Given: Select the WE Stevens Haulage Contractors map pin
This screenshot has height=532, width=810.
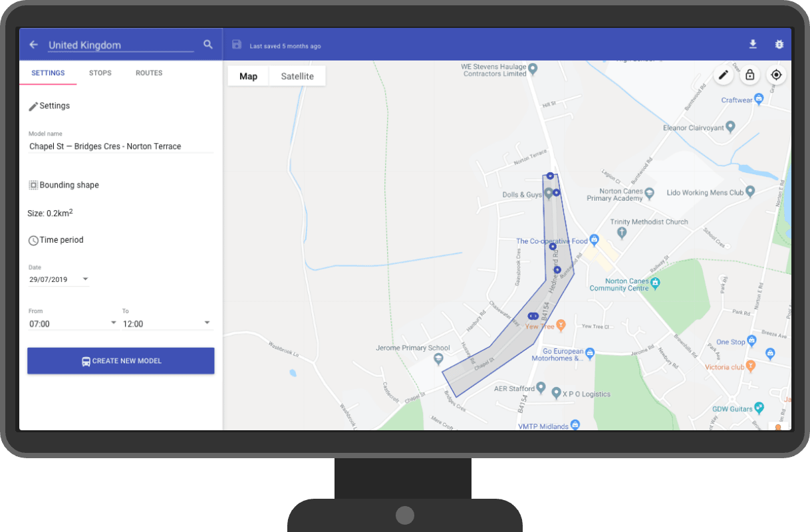Looking at the screenshot, I should click(533, 68).
